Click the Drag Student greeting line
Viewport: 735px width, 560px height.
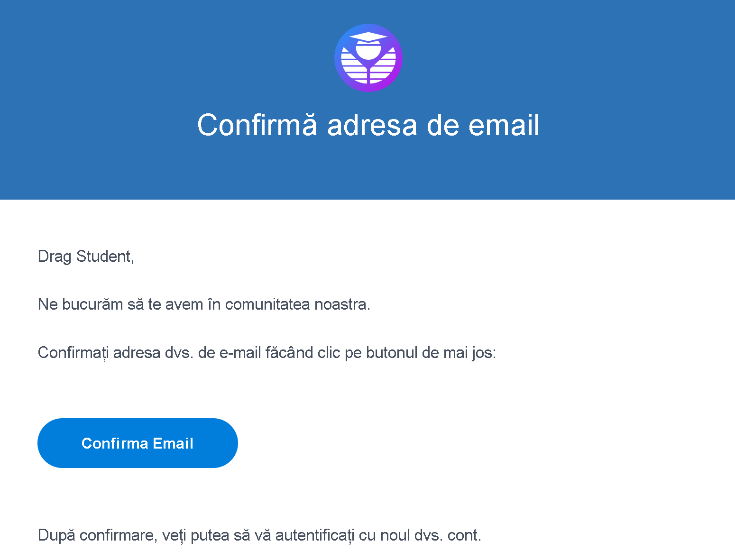(x=86, y=257)
